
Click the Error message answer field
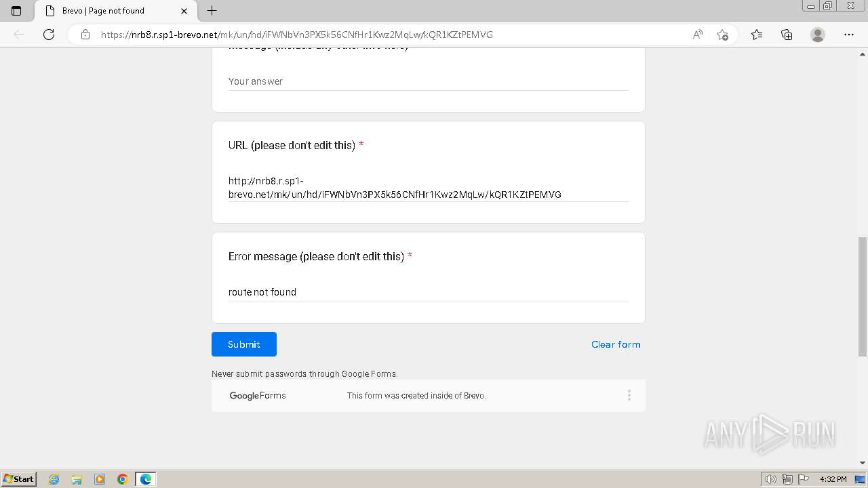[x=429, y=292]
